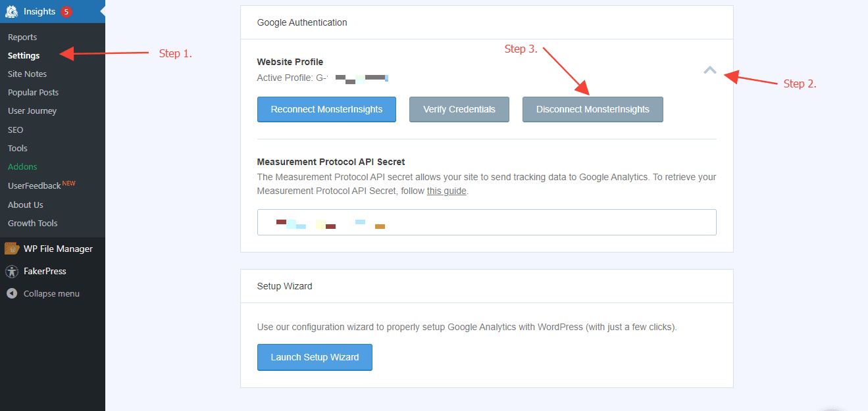The height and width of the screenshot is (411, 868).
Task: Click the Verify Credentials button
Action: tap(459, 109)
